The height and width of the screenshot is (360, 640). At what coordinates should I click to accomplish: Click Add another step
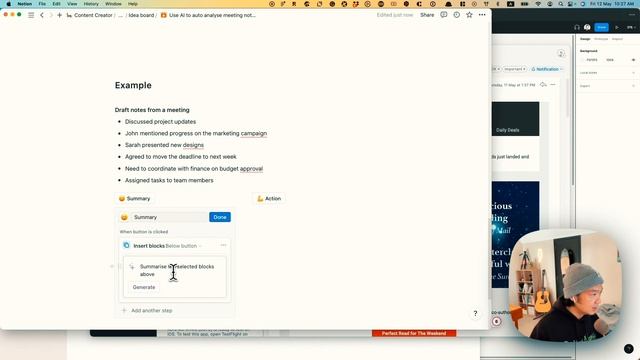tap(147, 311)
